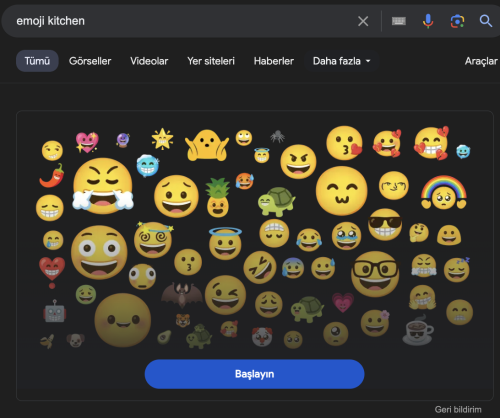Click the large nerd glasses emoji
This screenshot has height=418, width=500.
(x=375, y=274)
